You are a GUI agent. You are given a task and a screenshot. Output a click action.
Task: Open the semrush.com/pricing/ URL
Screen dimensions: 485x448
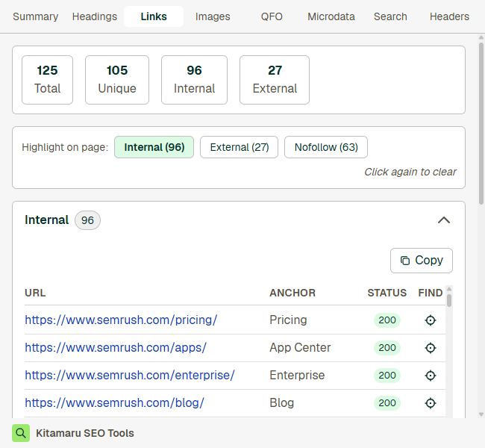pyautogui.click(x=121, y=320)
